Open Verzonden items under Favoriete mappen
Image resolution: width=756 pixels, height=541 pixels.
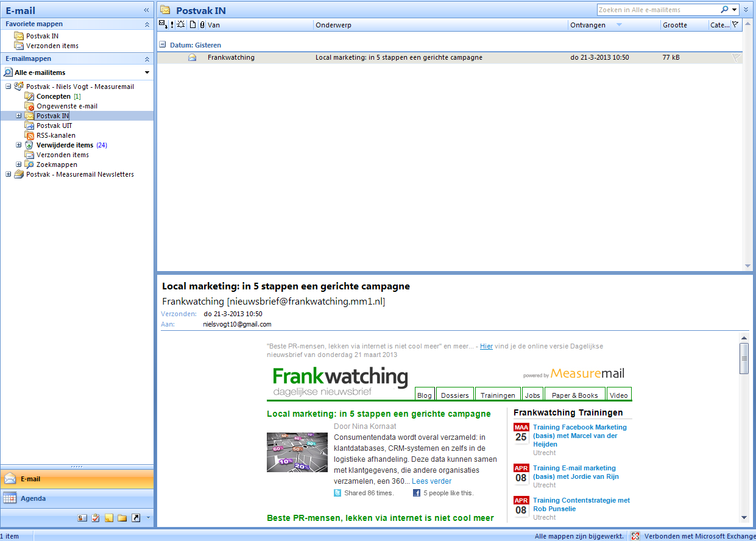pyautogui.click(x=52, y=46)
